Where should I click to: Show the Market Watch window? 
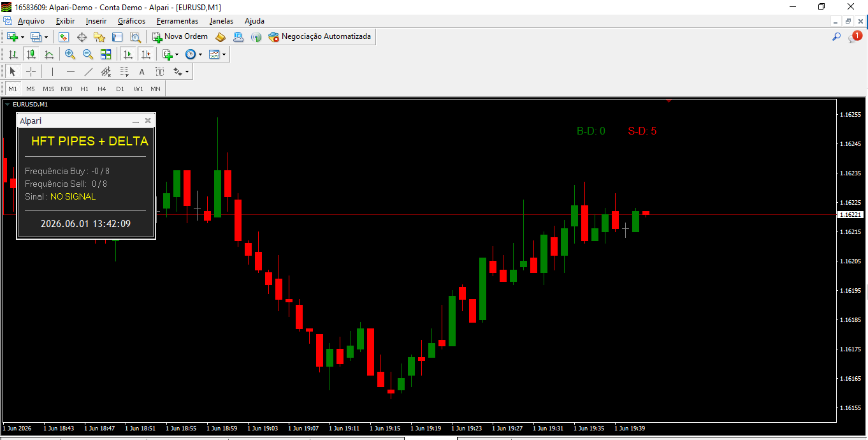click(64, 37)
